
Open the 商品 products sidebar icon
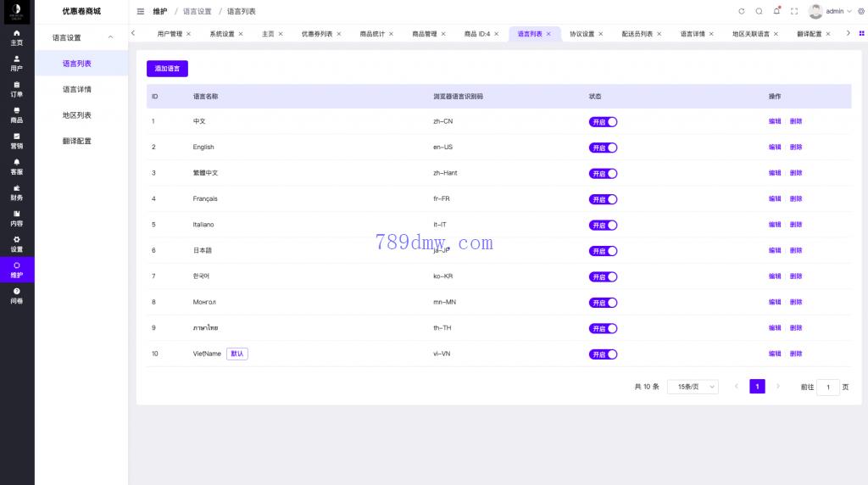17,115
